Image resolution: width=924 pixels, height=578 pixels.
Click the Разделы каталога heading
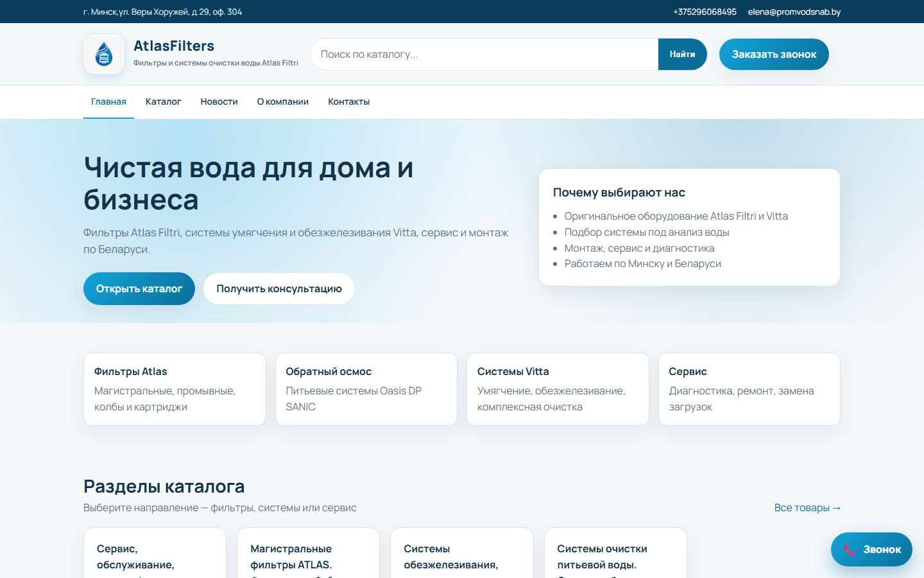(x=164, y=486)
